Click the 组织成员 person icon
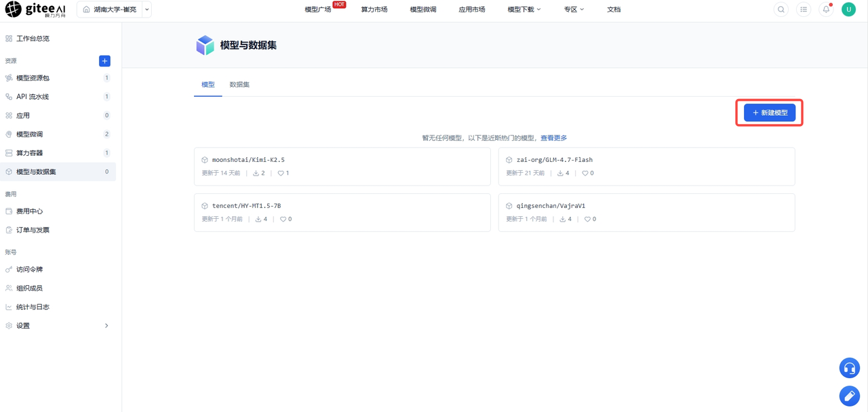The height and width of the screenshot is (412, 868). 9,288
